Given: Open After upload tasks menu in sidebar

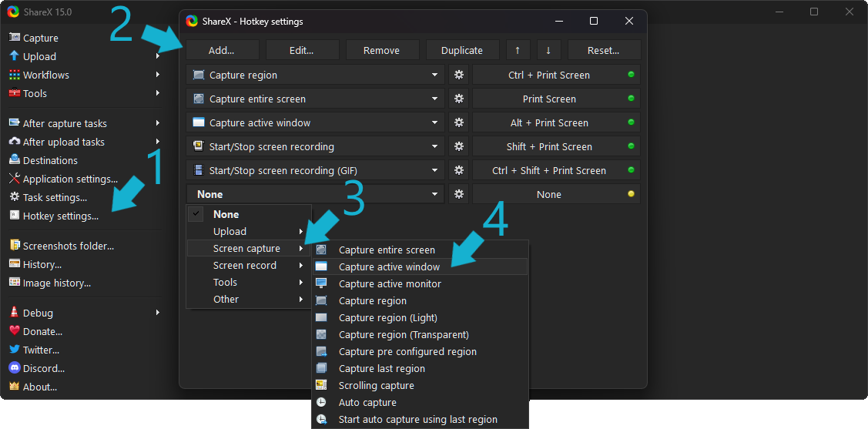Looking at the screenshot, I should click(83, 142).
